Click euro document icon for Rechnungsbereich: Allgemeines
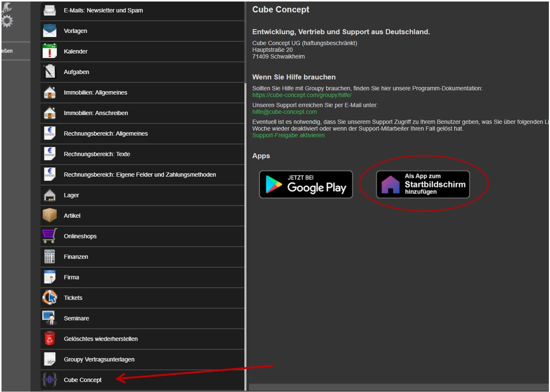Viewport: 550px width, 392px height. pos(49,133)
